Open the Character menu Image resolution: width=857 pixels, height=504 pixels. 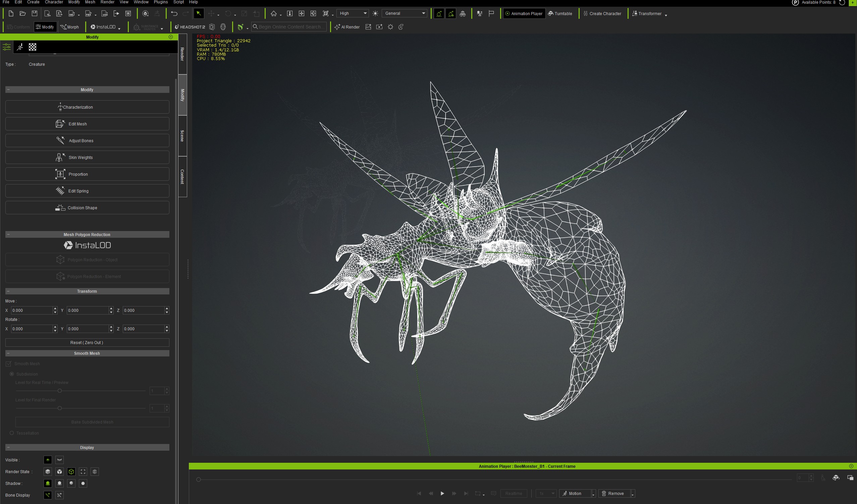click(x=54, y=2)
